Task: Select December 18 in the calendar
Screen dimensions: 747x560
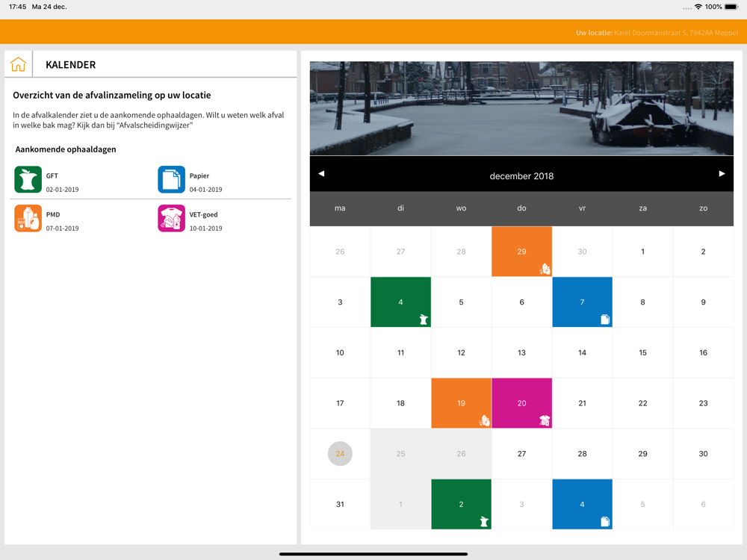Action: tap(400, 403)
